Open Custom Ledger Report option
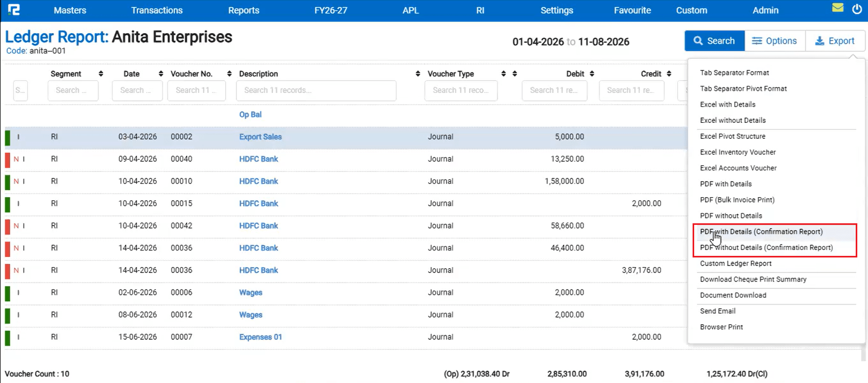This screenshot has width=868, height=383. point(736,263)
